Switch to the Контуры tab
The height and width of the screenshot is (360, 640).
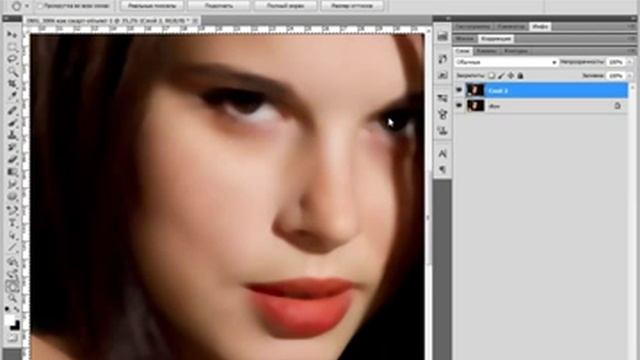point(516,51)
